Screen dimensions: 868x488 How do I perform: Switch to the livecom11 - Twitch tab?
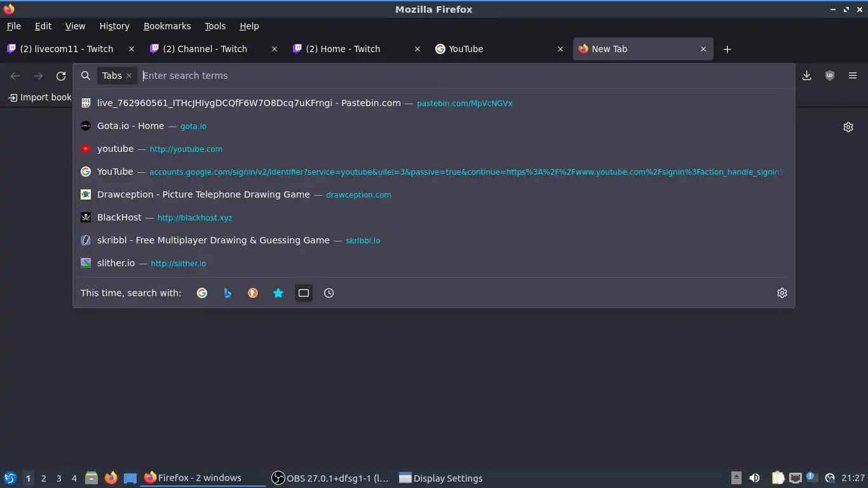coord(66,49)
